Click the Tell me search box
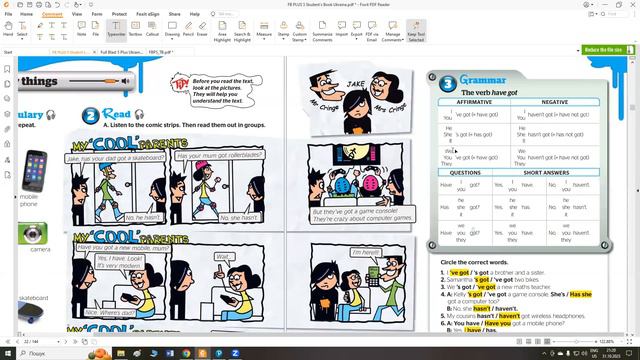Viewport: 640px width, 360px height. (227, 14)
